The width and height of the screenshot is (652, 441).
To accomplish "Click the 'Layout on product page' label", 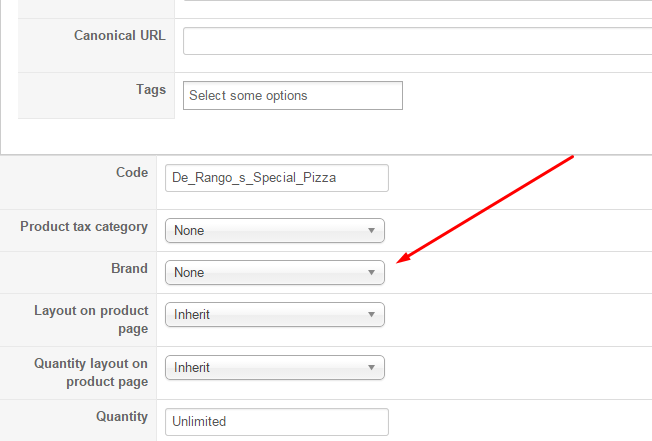I will click(x=91, y=319).
